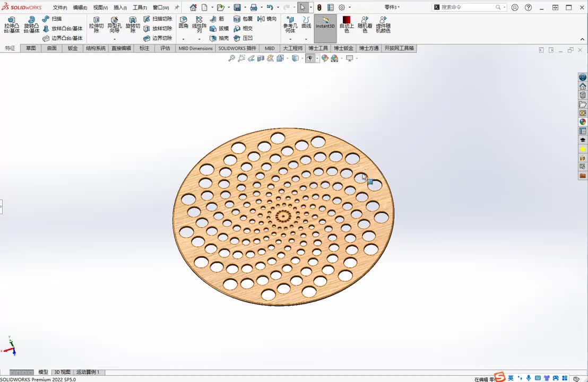588x382 pixels.
Task: Start the 扫描 sweep feature
Action: 52,19
